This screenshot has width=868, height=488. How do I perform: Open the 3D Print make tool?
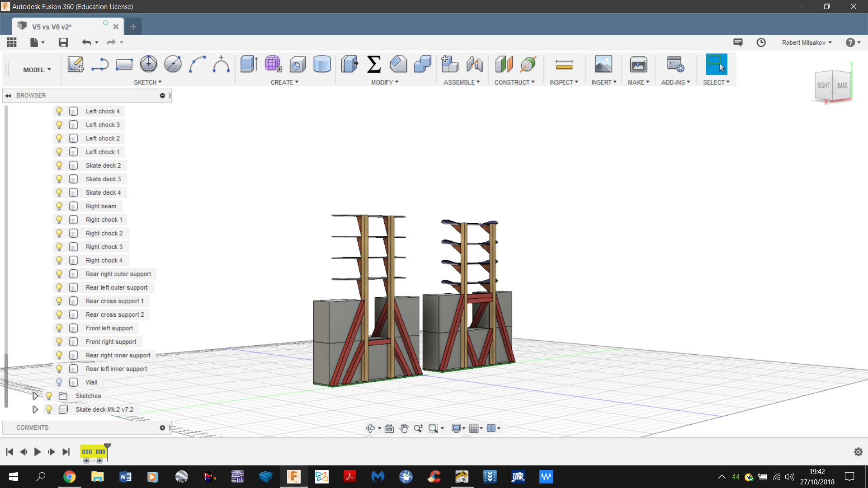[x=638, y=64]
